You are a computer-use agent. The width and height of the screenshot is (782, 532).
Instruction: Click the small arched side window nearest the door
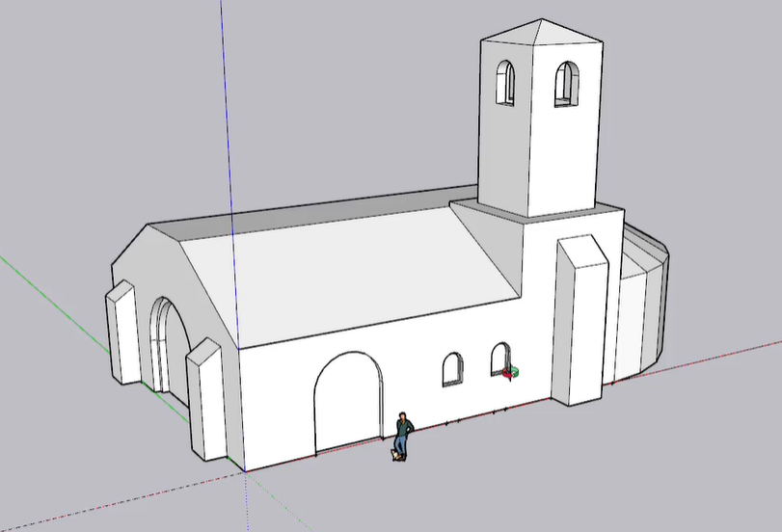[453, 369]
